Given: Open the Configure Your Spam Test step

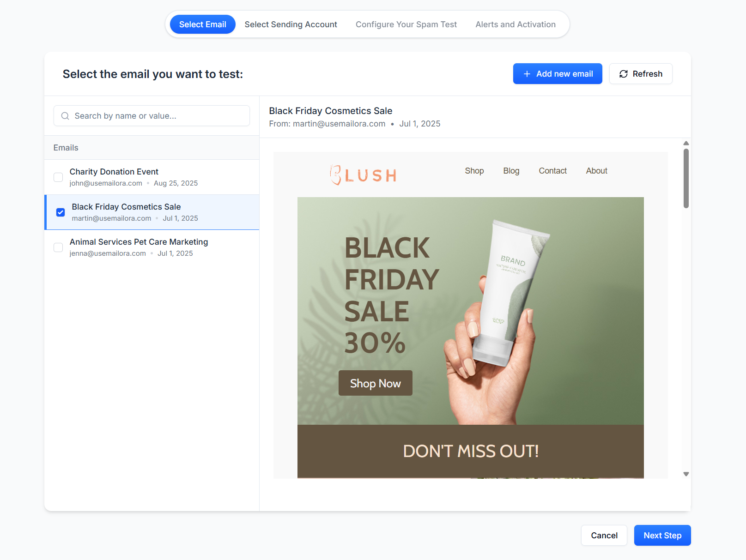Looking at the screenshot, I should [406, 24].
